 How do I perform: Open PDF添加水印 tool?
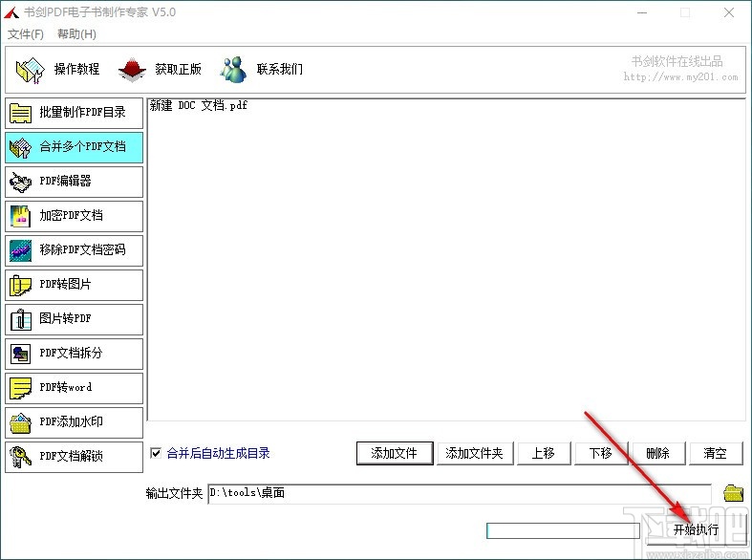click(x=75, y=422)
